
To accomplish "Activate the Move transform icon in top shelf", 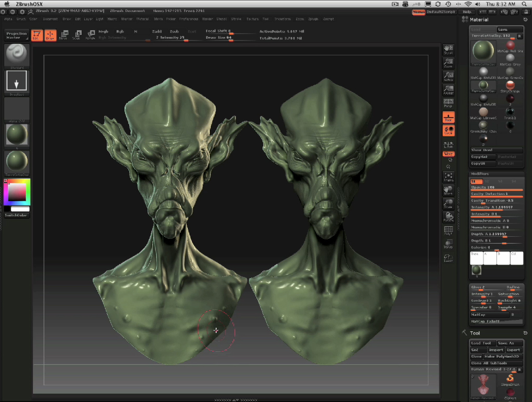I will (63, 35).
